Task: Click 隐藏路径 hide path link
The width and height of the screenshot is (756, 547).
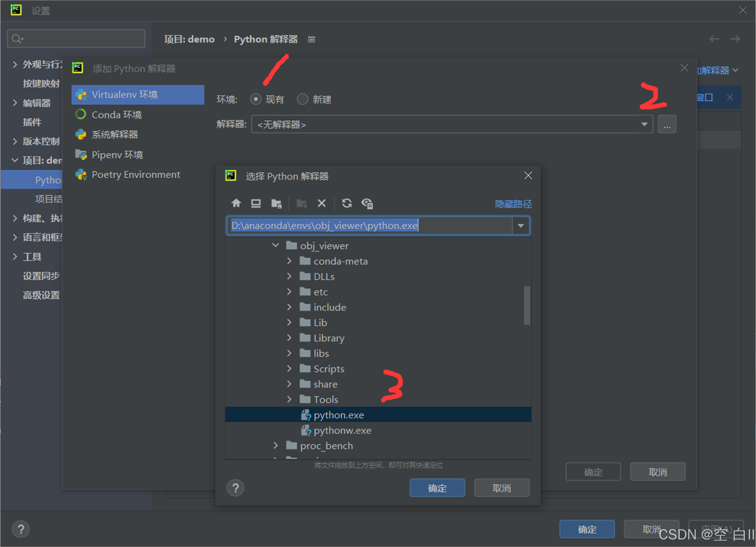Action: [x=513, y=204]
